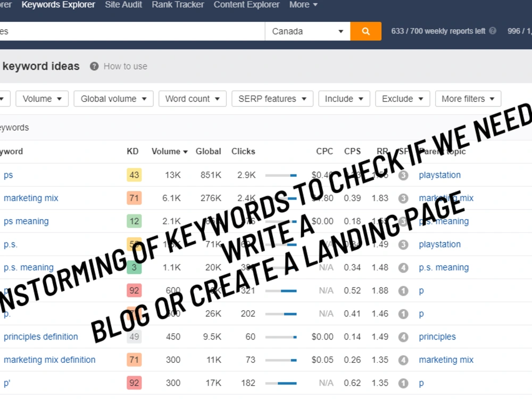This screenshot has height=399, width=532.
Task: Click the orange search magnifier button
Action: 365,31
